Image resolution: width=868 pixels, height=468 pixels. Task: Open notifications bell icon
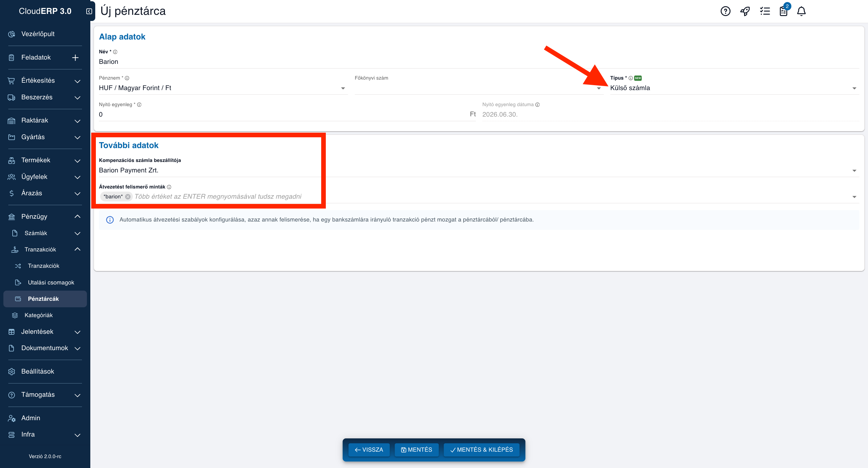[801, 11]
